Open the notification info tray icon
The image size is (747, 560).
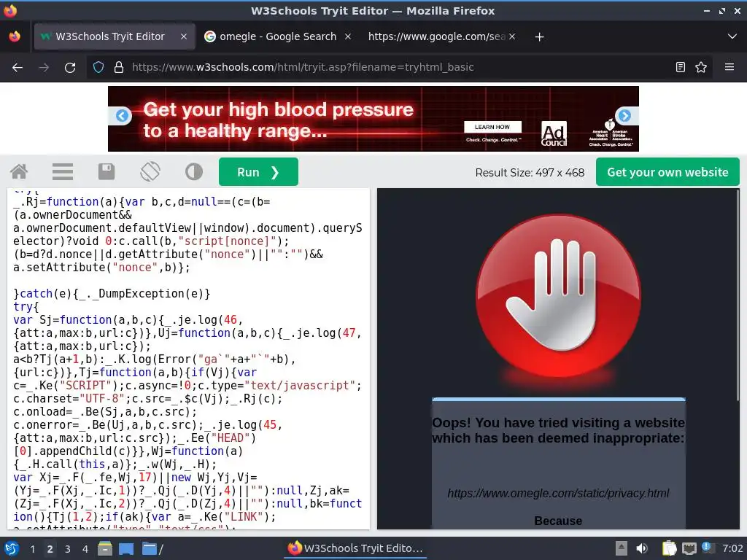pyautogui.click(x=707, y=548)
